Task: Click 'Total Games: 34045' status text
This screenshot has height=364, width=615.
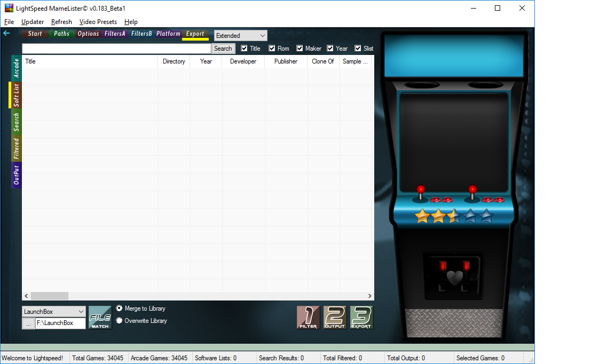Action: tap(98, 358)
